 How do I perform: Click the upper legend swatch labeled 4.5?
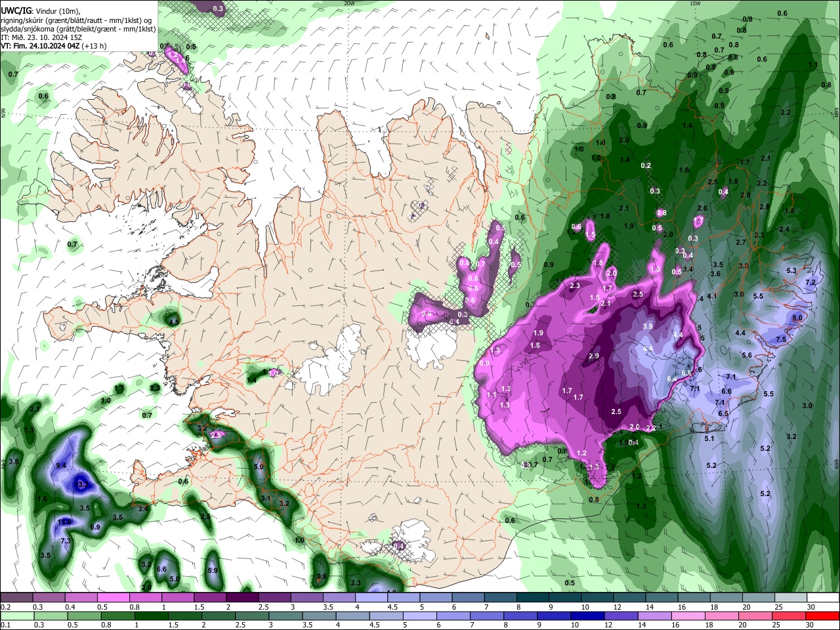[x=404, y=598]
